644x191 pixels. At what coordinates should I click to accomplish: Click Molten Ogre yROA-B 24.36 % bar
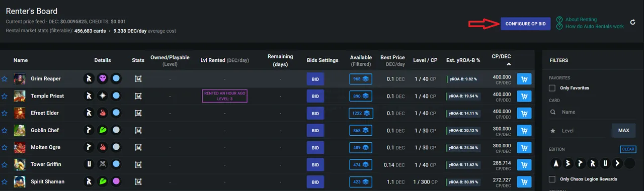[x=463, y=147]
